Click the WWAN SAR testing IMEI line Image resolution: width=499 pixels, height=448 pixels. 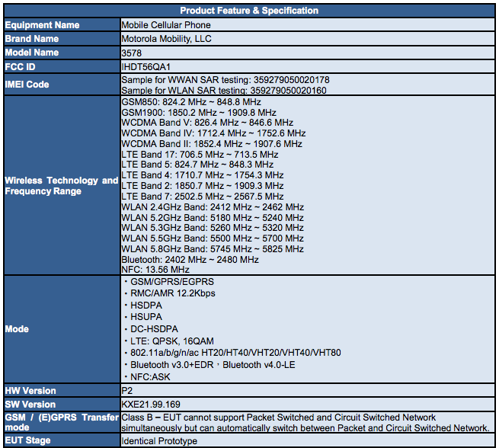(x=226, y=79)
